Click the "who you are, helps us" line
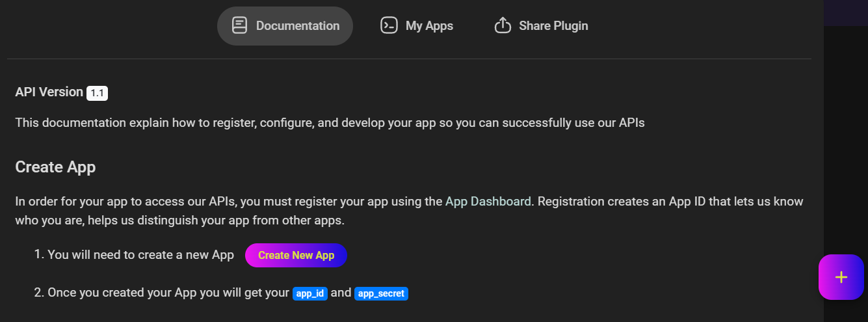This screenshot has height=322, width=868. click(179, 221)
